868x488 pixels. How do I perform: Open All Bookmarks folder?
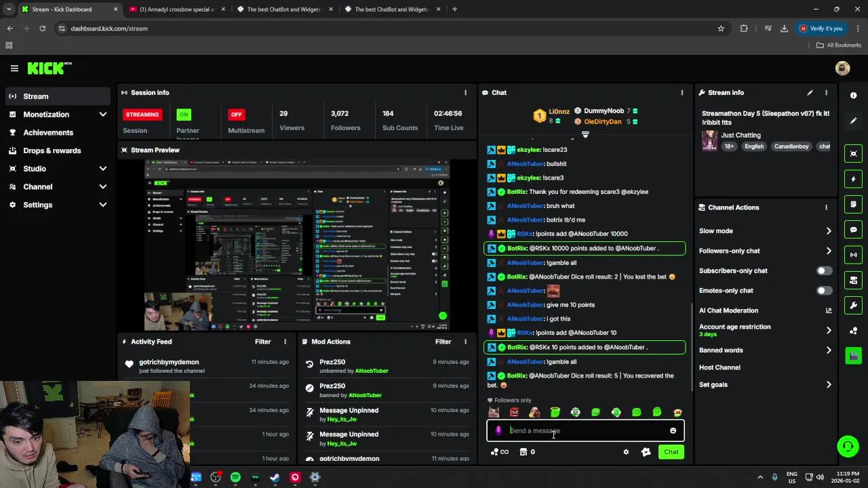pos(839,45)
